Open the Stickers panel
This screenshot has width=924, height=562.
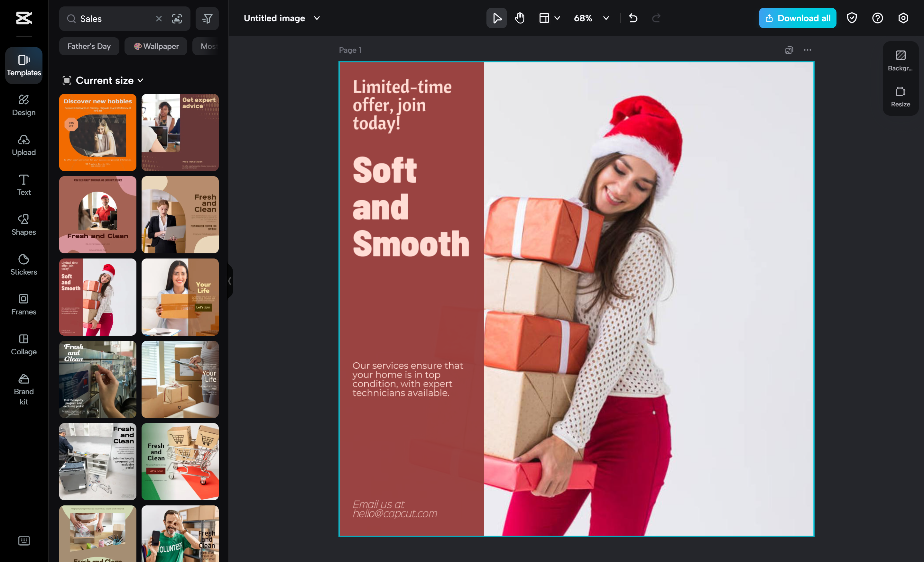point(23,265)
